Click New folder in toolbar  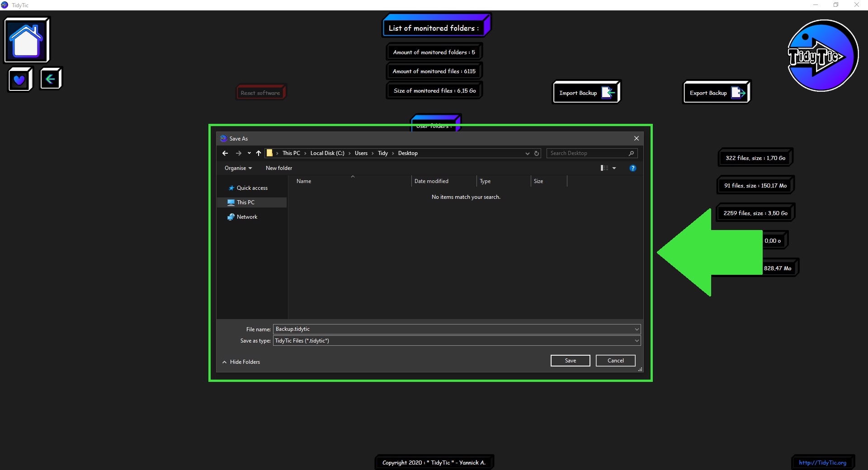(279, 168)
